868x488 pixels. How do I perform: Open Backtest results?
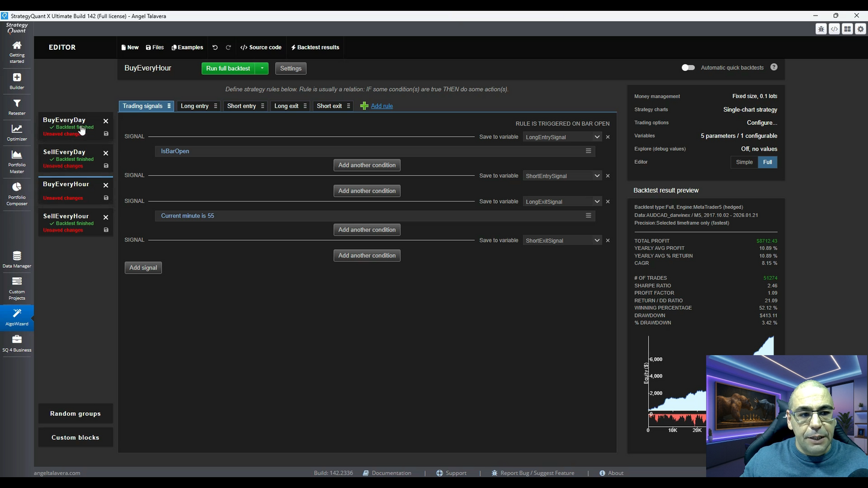click(x=315, y=47)
